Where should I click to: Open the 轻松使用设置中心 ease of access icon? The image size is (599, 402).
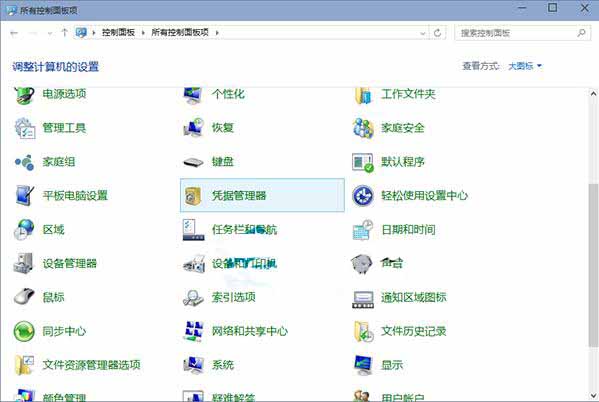tap(363, 196)
